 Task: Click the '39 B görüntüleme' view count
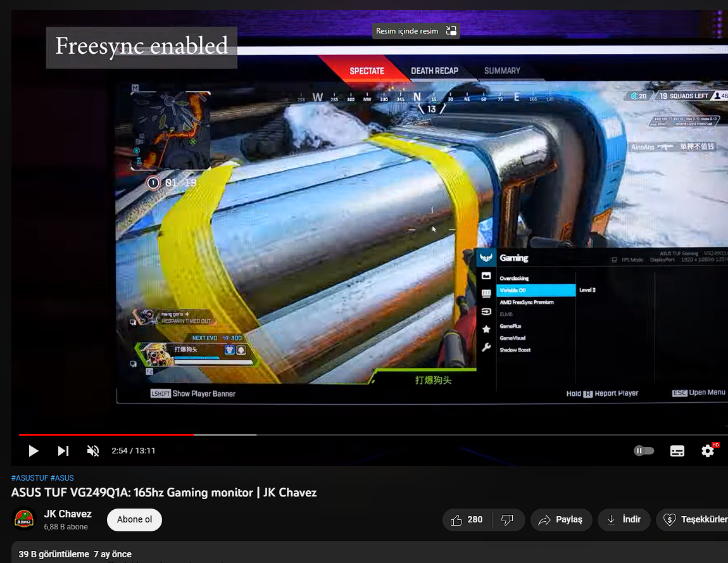[54, 554]
